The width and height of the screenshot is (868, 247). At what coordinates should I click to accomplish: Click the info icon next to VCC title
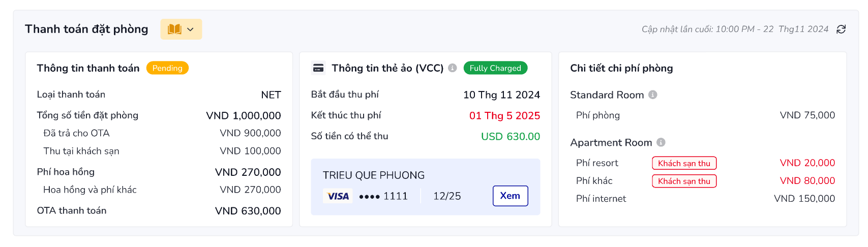pos(453,68)
